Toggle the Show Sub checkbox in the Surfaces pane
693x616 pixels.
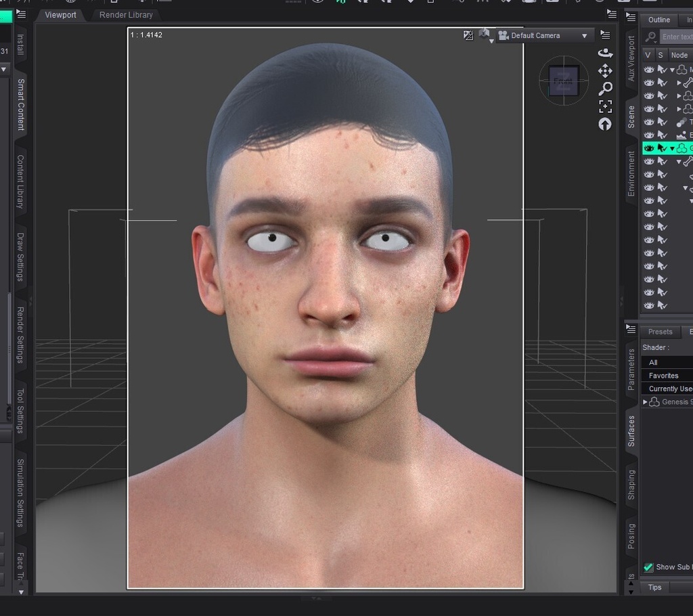click(x=648, y=567)
